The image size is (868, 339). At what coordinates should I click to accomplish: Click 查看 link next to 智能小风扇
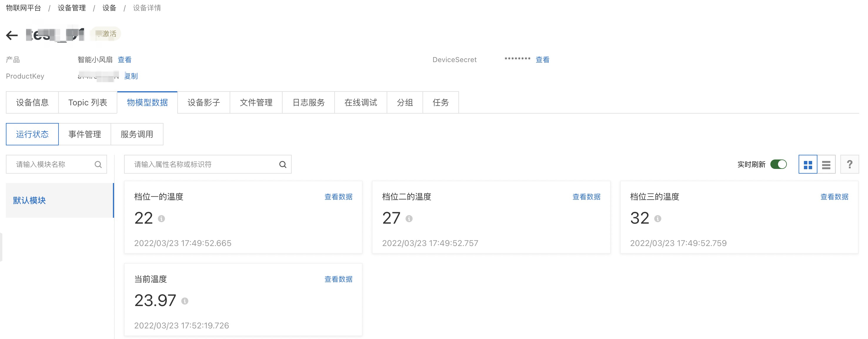click(x=125, y=60)
